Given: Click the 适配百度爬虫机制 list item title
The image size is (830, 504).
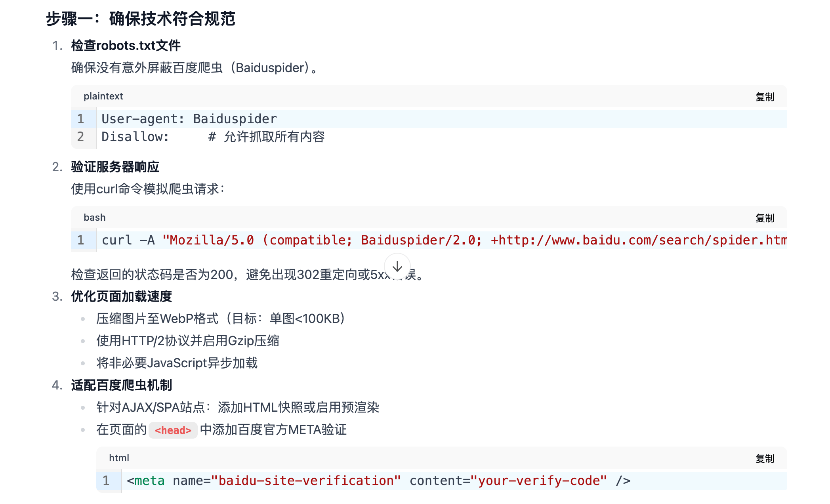Looking at the screenshot, I should tap(122, 385).
